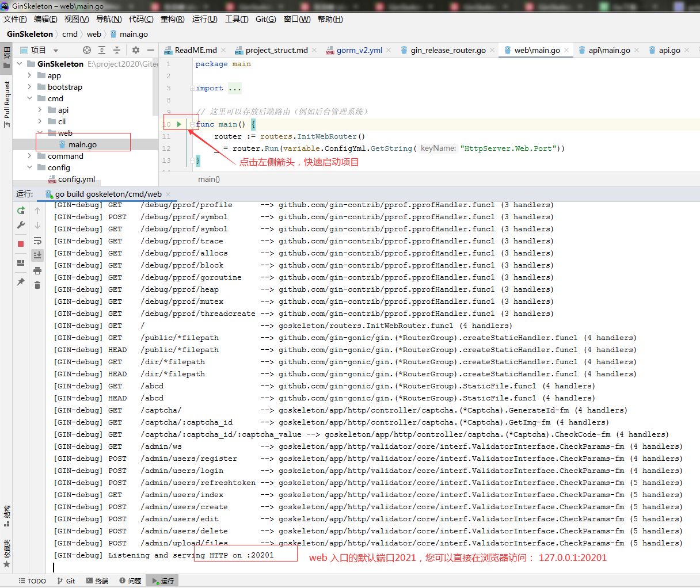The image size is (700, 588).
Task: Clear all console output
Action: 37,285
